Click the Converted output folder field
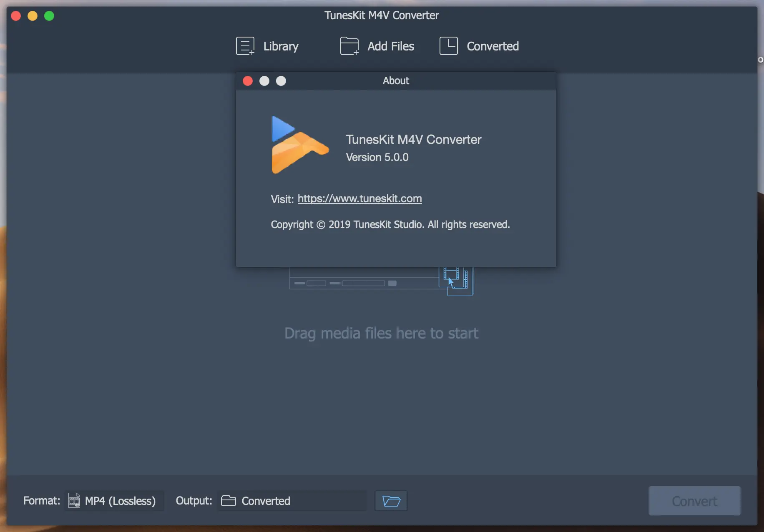 click(x=292, y=501)
